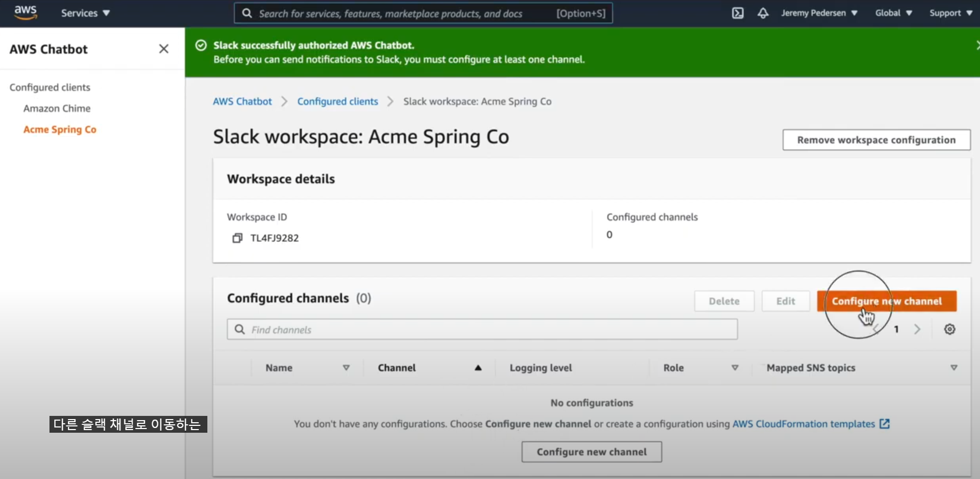The height and width of the screenshot is (479, 980).
Task: Focus the AWS global search bar
Action: [x=423, y=14]
